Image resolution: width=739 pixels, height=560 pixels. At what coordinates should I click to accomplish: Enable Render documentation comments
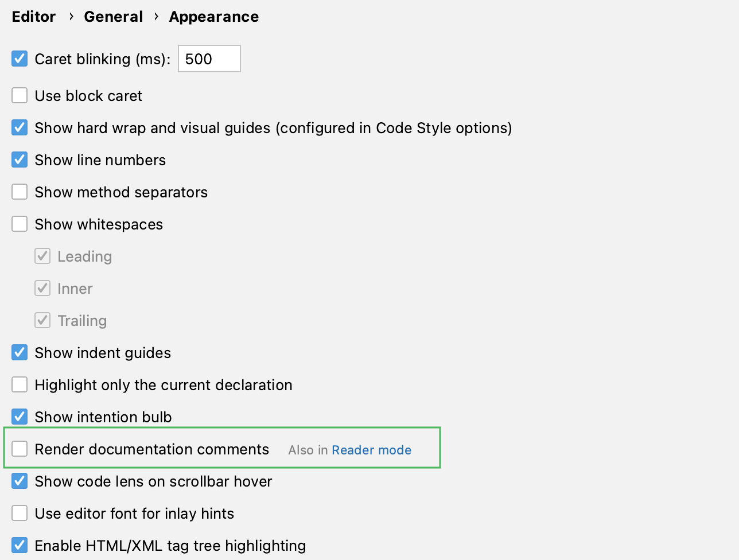click(19, 449)
